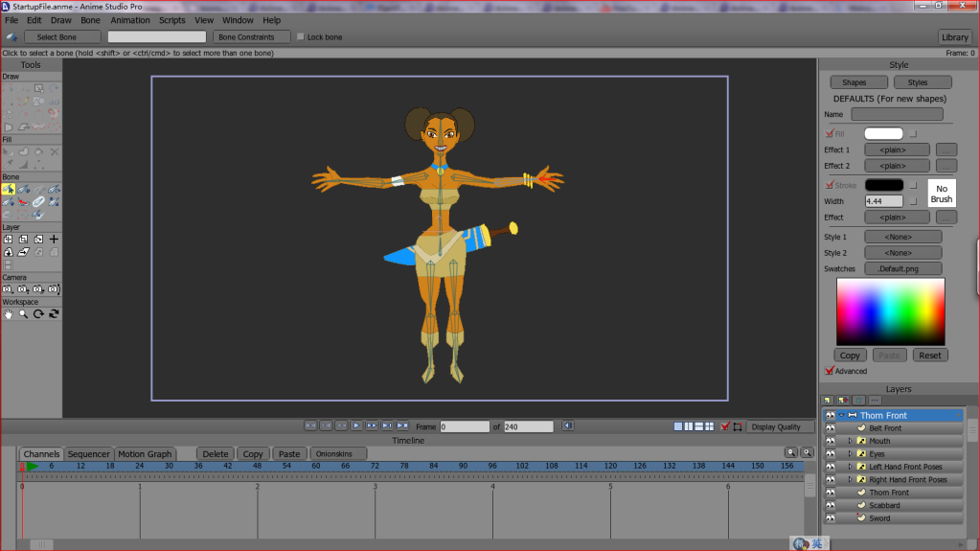Click the black Stroke color swatch
Screen dimensions: 980x551
click(x=884, y=185)
